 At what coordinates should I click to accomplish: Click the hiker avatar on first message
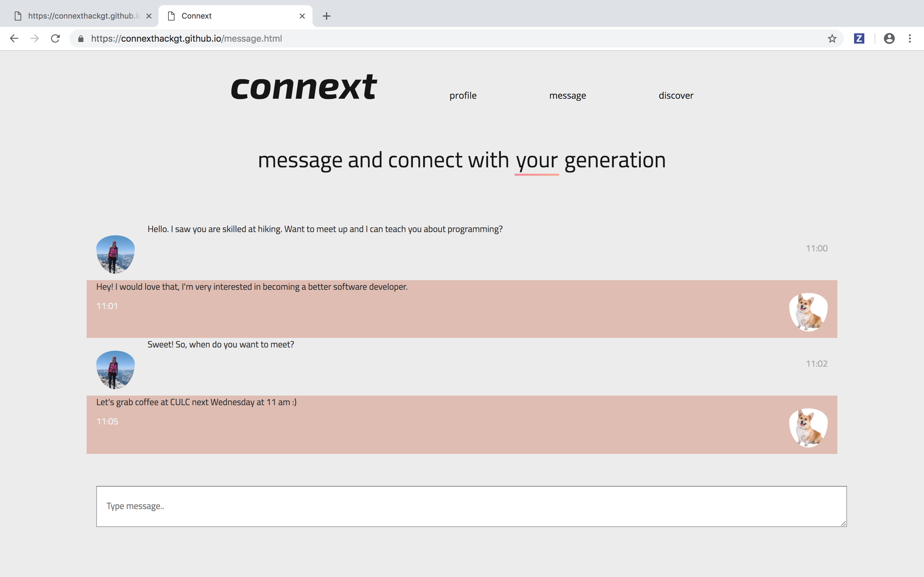(115, 254)
